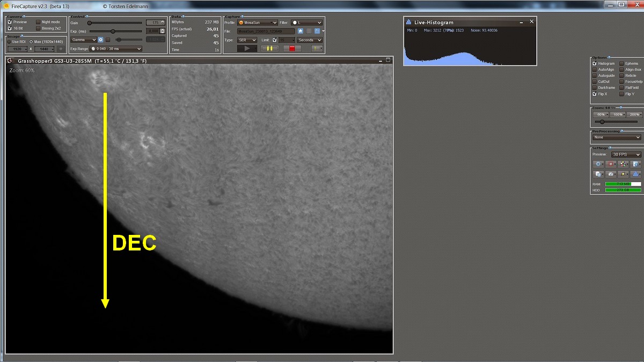
Task: Open the Type SER dropdown
Action: (x=247, y=40)
